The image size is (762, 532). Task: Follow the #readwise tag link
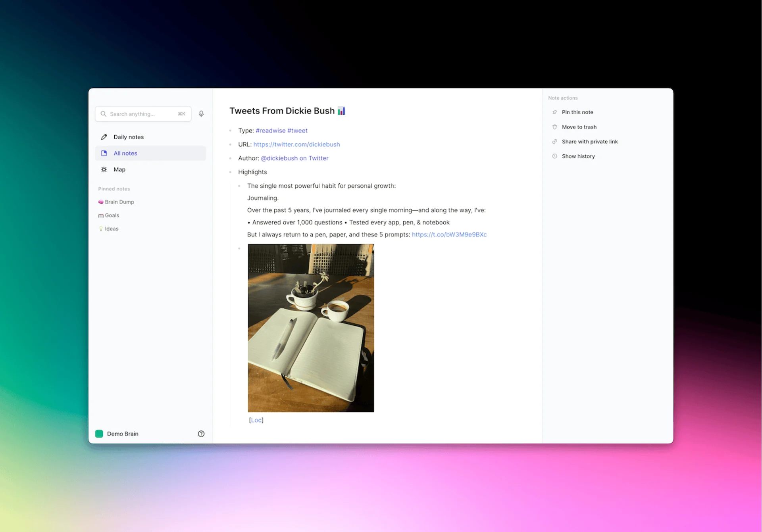[271, 130]
